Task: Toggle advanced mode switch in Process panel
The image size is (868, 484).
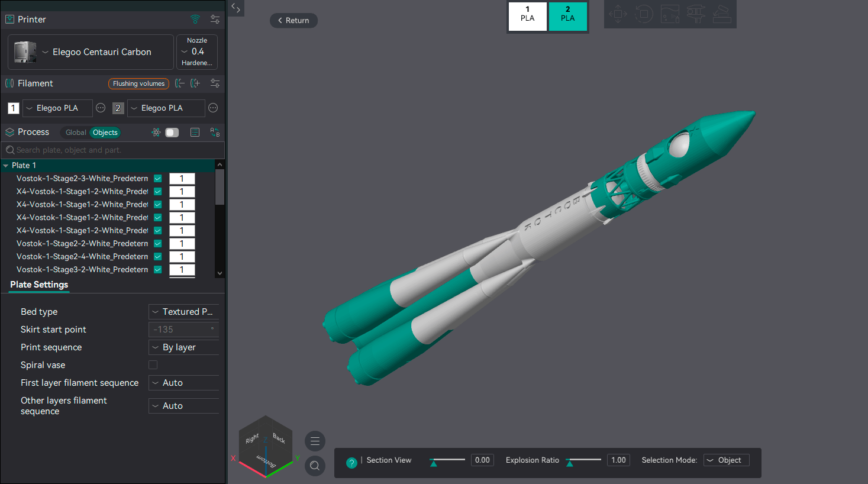Action: click(x=172, y=132)
